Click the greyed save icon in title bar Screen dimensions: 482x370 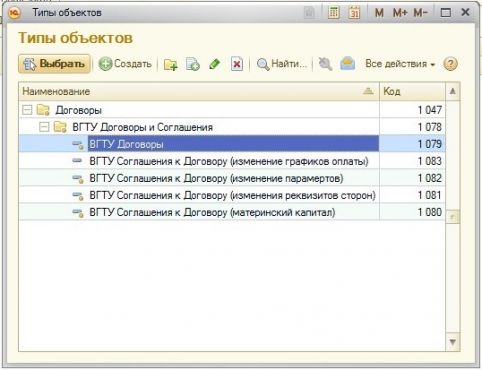pos(309,13)
